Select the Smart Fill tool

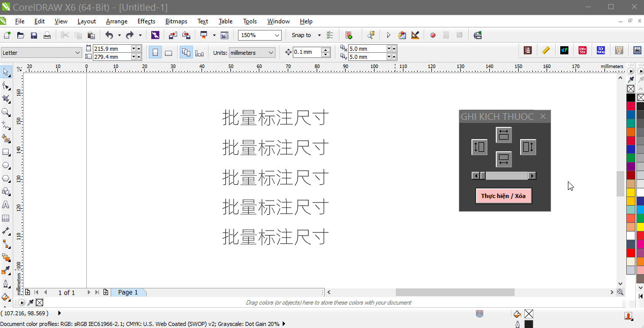click(x=6, y=138)
